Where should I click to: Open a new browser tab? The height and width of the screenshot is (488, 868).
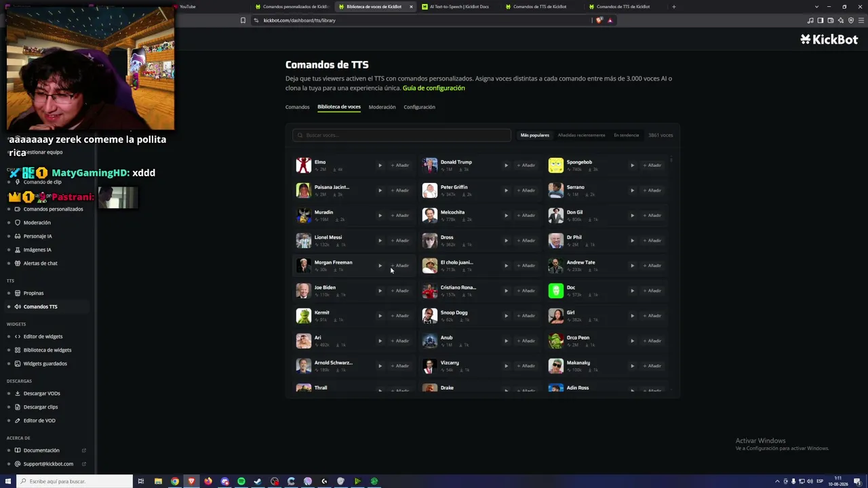click(673, 7)
